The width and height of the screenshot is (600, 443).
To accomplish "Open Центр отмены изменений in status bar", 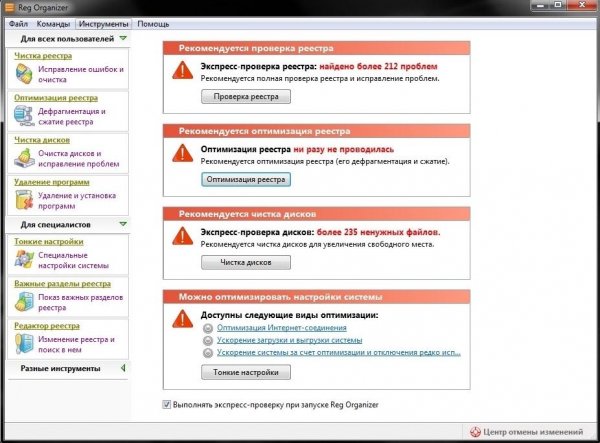I will point(527,432).
